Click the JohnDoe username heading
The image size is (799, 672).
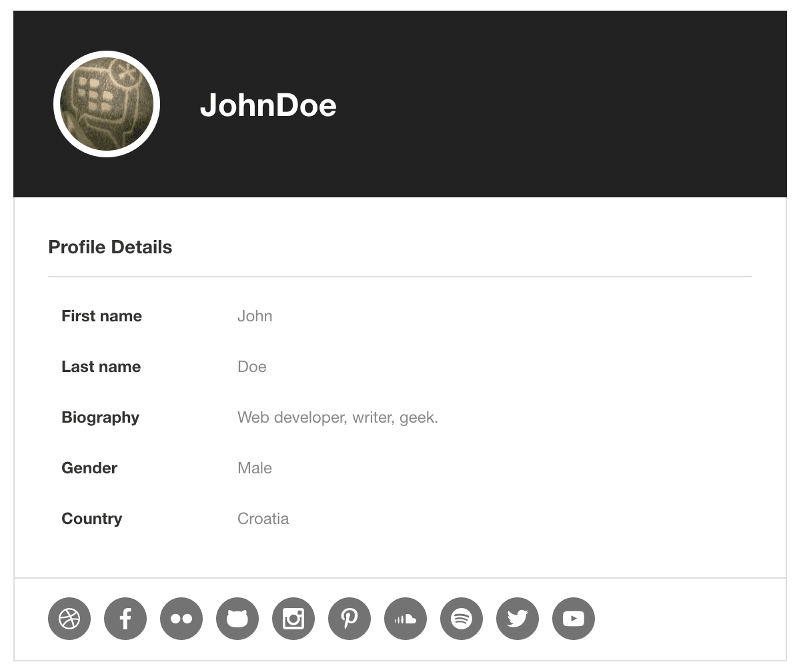(268, 105)
